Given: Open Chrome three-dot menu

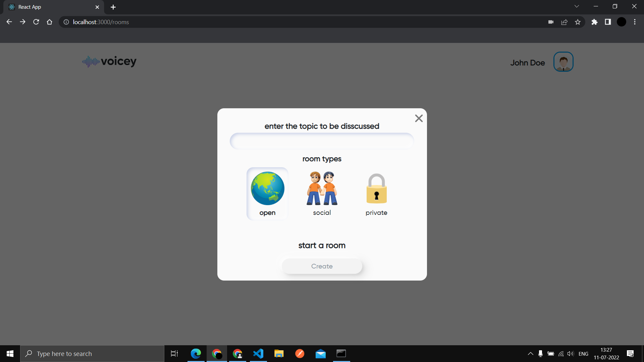Looking at the screenshot, I should tap(635, 22).
